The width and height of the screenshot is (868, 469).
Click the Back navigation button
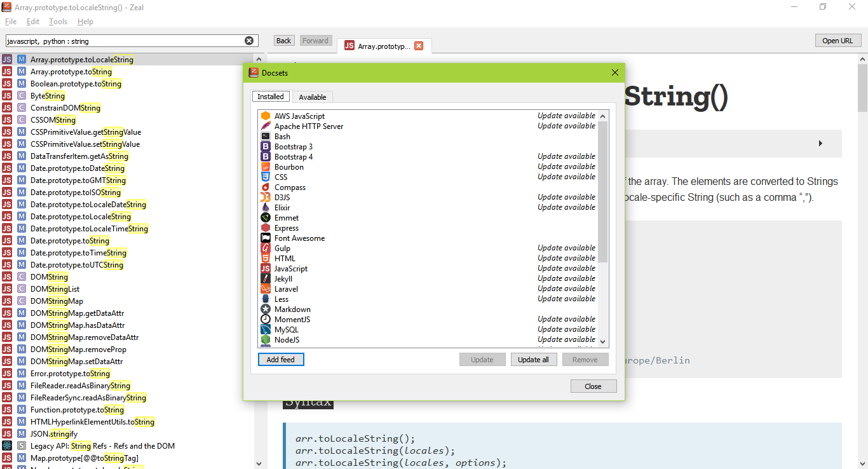(x=284, y=41)
